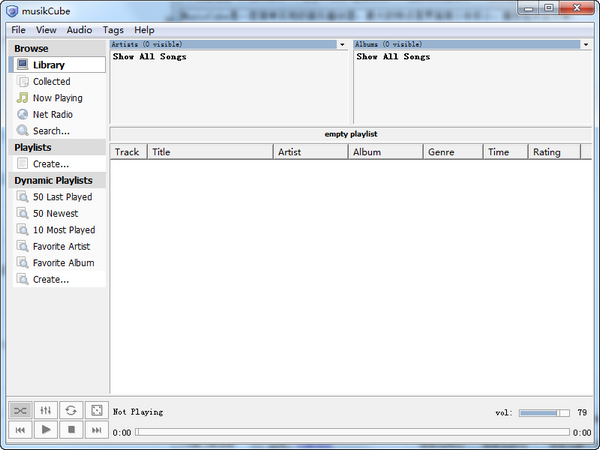Toggle shuffle playback mode

[x=20, y=411]
